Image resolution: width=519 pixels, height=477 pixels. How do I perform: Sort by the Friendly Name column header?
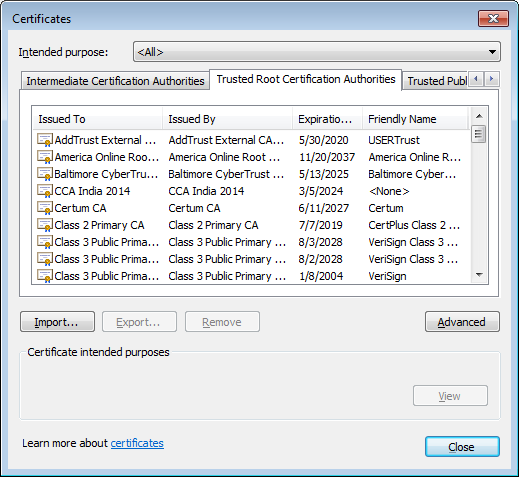click(415, 119)
